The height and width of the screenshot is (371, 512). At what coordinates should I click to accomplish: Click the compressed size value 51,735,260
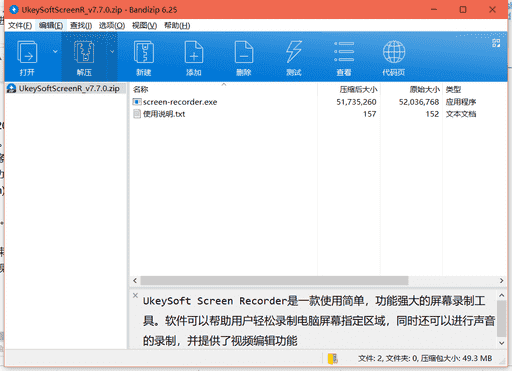[356, 102]
